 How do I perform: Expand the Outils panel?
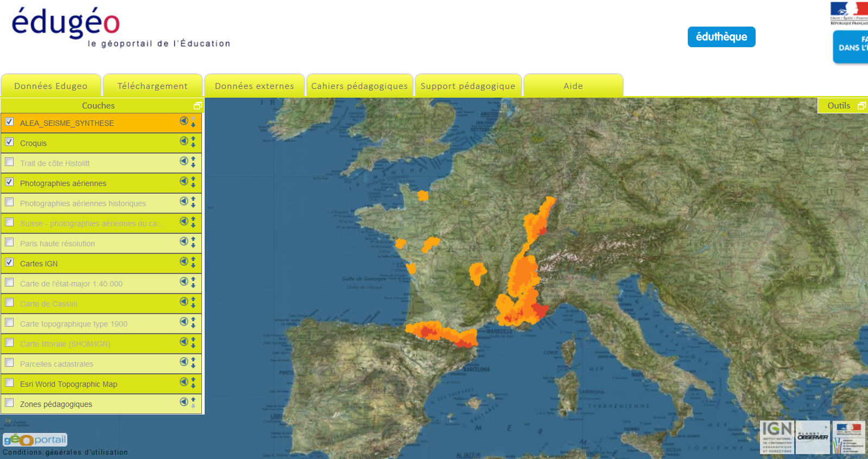click(x=861, y=106)
